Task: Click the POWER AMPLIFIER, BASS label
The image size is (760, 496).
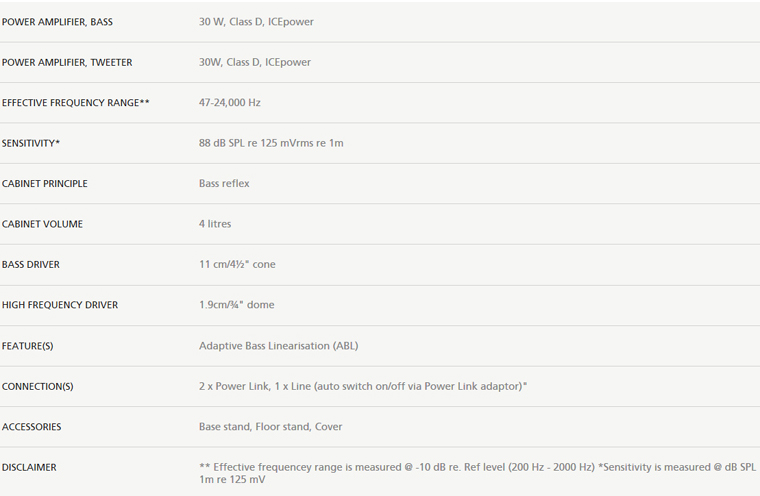Action: [57, 22]
